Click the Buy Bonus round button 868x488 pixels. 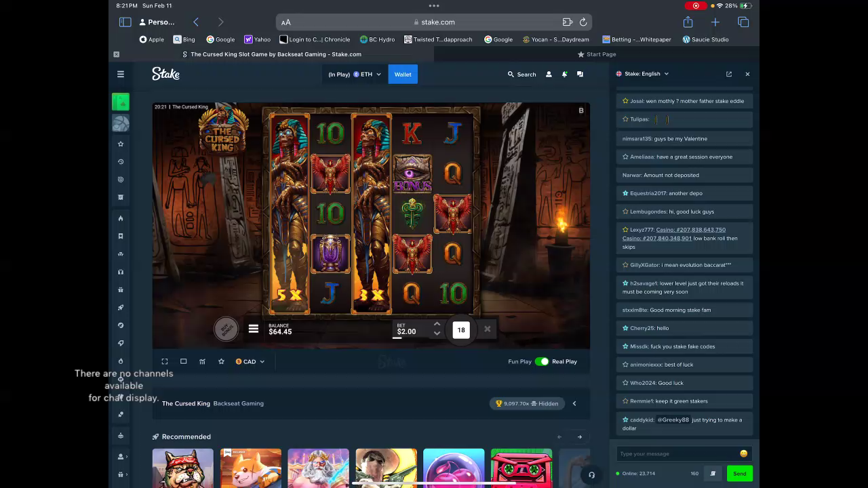(x=226, y=329)
